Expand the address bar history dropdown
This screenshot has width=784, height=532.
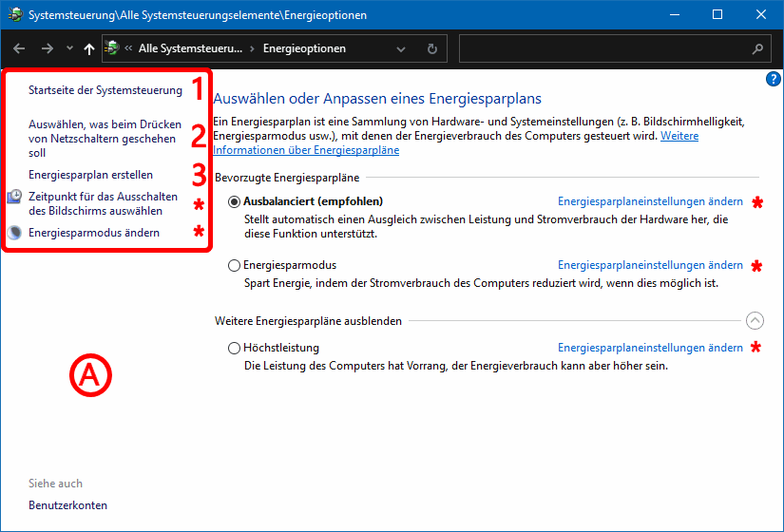coord(401,48)
